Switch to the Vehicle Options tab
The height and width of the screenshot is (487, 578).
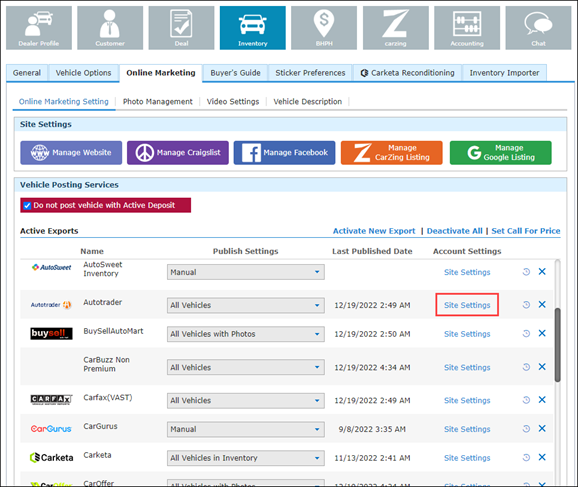pyautogui.click(x=83, y=73)
